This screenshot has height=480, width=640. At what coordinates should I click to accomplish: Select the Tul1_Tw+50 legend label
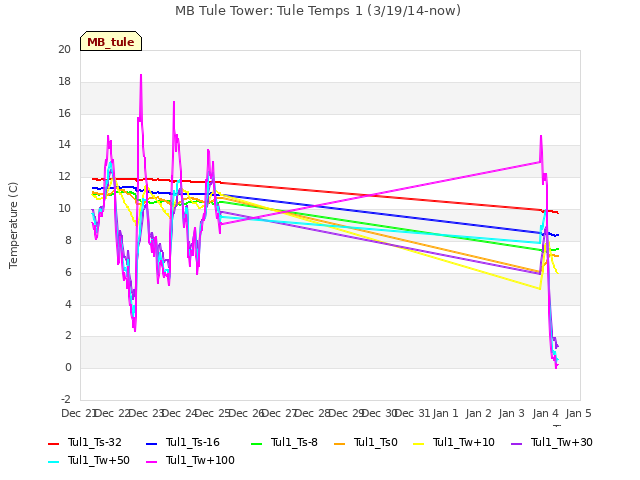pyautogui.click(x=99, y=460)
